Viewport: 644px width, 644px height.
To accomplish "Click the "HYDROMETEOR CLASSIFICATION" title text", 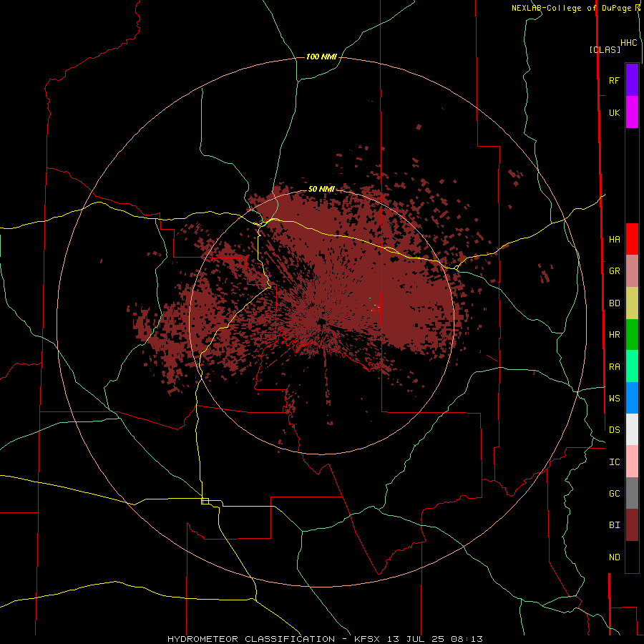I will coord(251,639).
